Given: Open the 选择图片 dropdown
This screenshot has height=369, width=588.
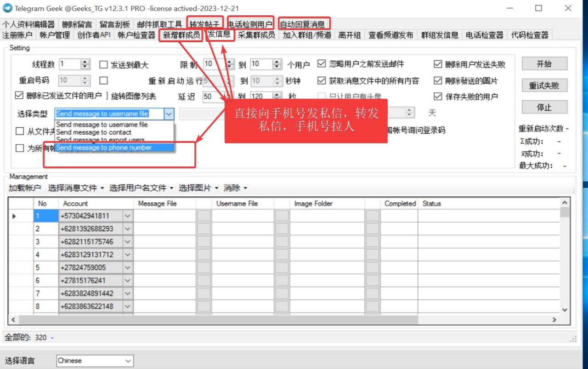Looking at the screenshot, I should (x=198, y=187).
